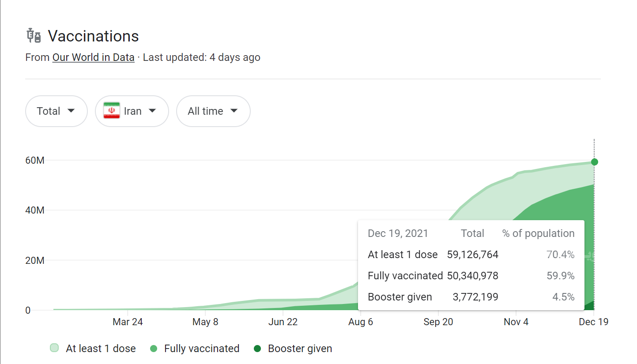Click the At least 1 dose row in the tooltip
Image resolution: width=637 pixels, height=364 pixels.
click(403, 255)
